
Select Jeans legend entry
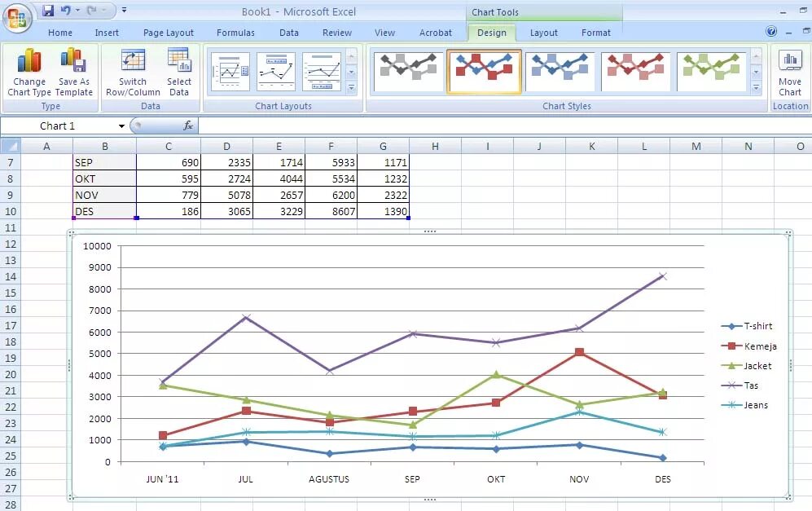744,405
